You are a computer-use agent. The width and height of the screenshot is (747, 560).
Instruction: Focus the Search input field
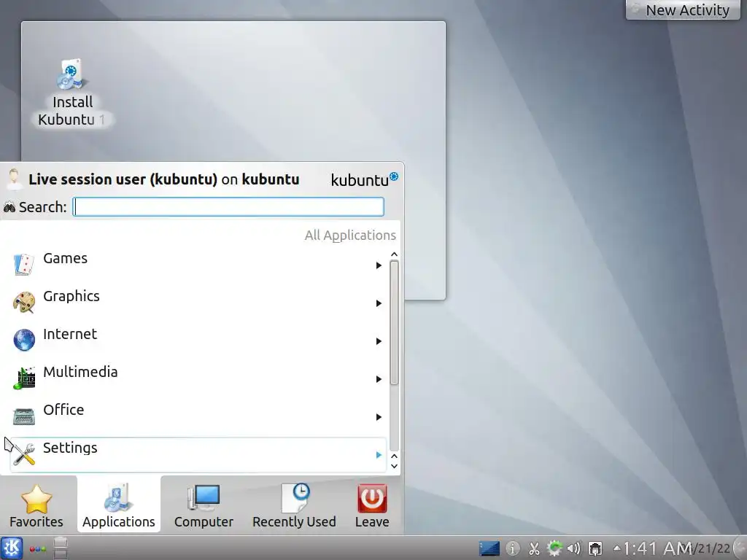click(228, 206)
